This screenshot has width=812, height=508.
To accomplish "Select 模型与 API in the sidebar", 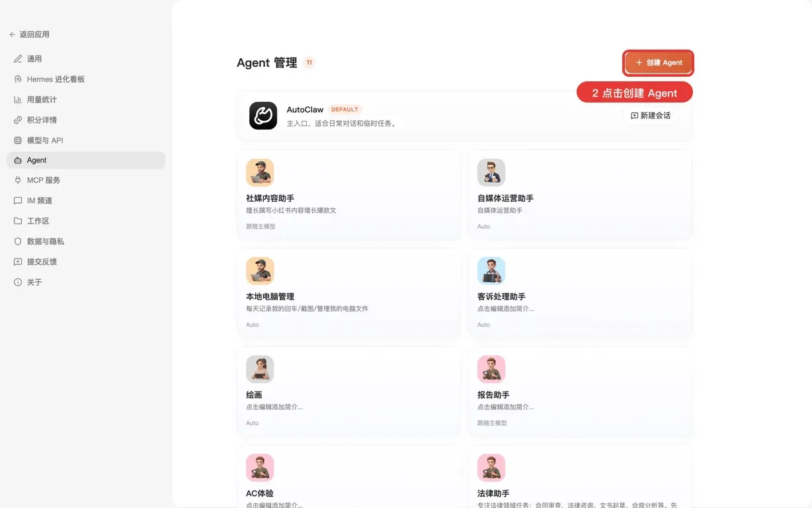I will coord(86,140).
